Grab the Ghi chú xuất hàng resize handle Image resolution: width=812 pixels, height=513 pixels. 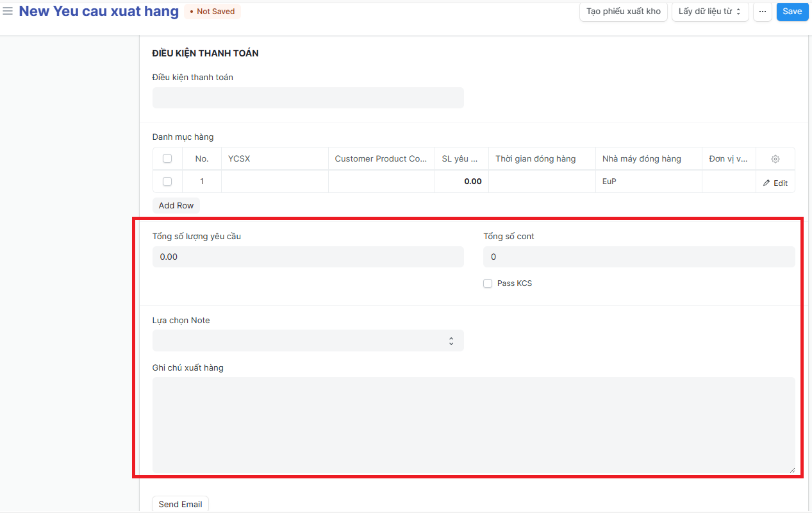click(x=791, y=470)
